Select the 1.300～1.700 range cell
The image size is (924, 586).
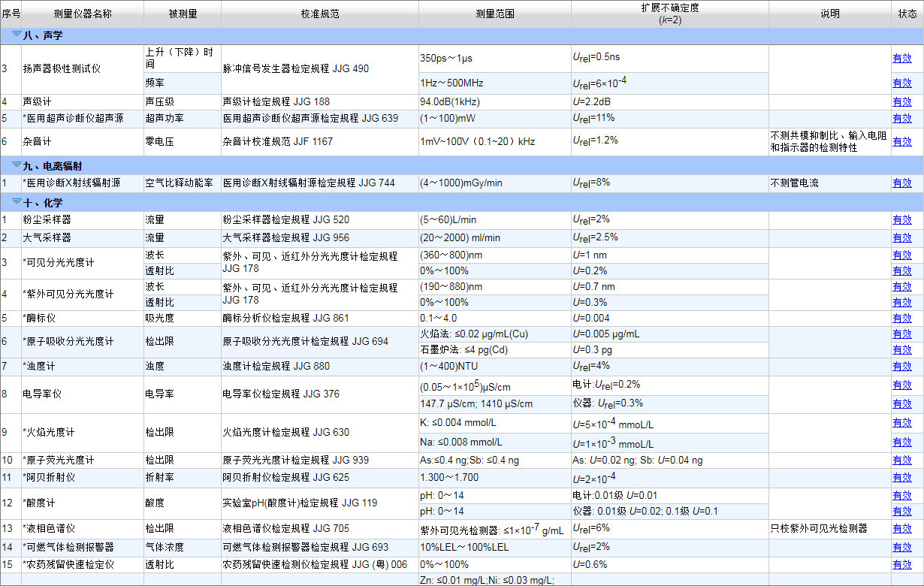click(494, 478)
